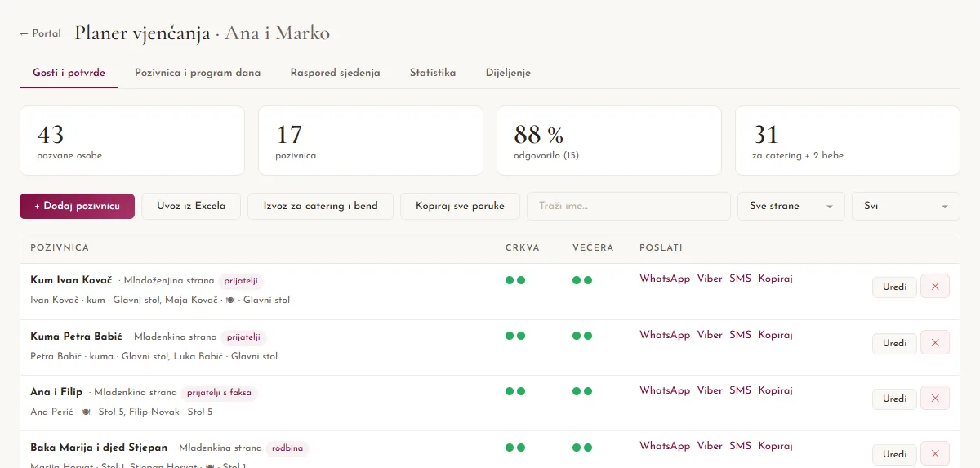Open the Sve strane dropdown
The image size is (980, 468).
tap(791, 206)
